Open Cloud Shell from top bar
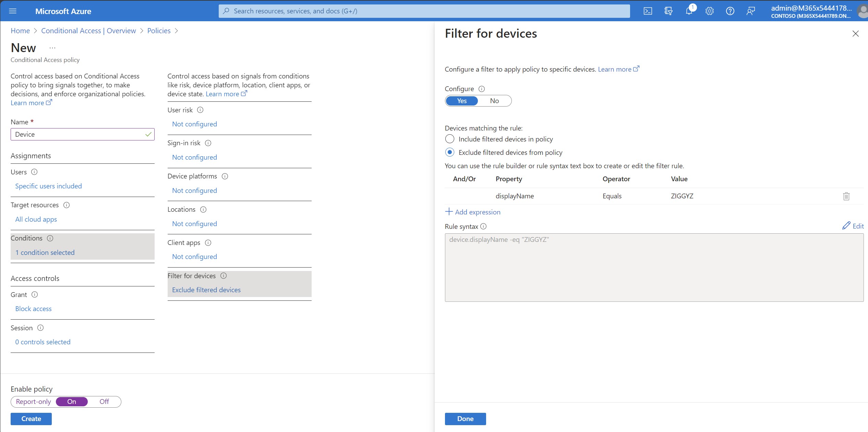Screen dimensions: 868x432 pos(648,11)
